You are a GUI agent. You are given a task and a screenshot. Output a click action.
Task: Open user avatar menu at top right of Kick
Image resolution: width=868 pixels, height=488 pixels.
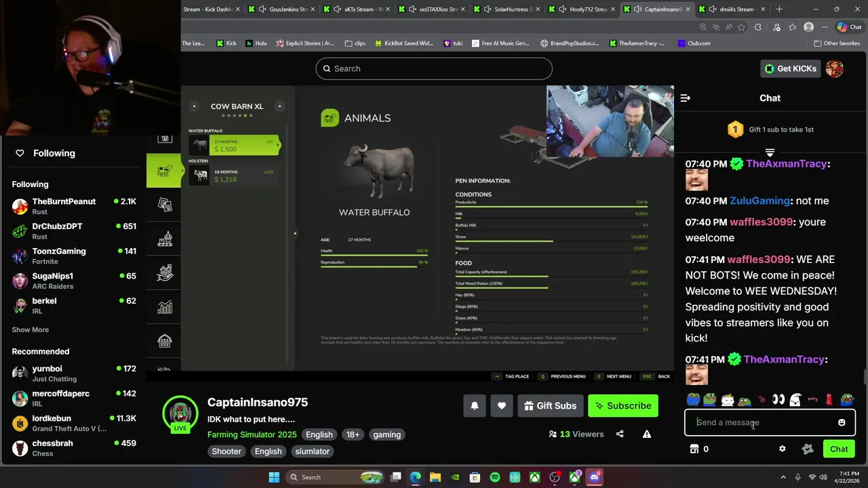point(835,68)
